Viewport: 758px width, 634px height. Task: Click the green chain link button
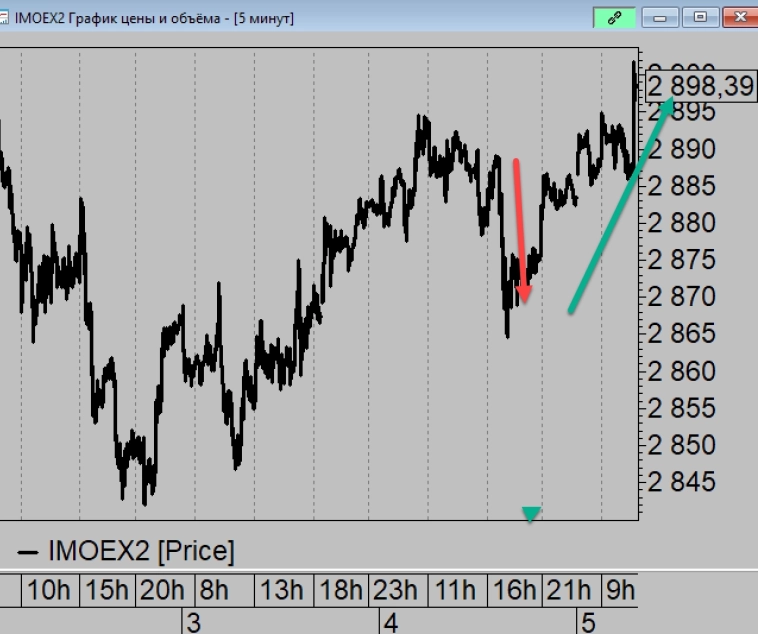coord(614,18)
